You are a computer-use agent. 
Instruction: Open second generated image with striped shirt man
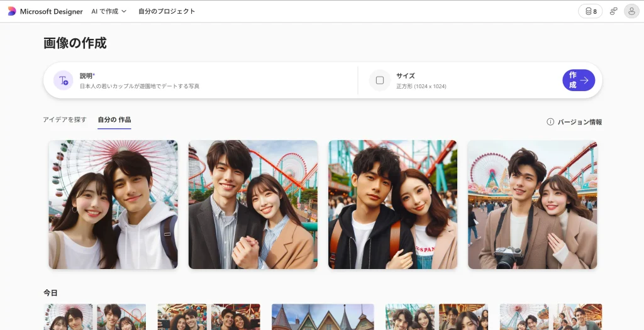pyautogui.click(x=253, y=204)
